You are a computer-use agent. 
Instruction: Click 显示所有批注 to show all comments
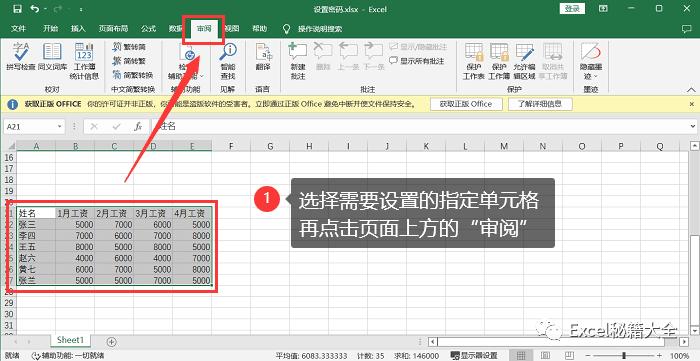[x=417, y=61]
